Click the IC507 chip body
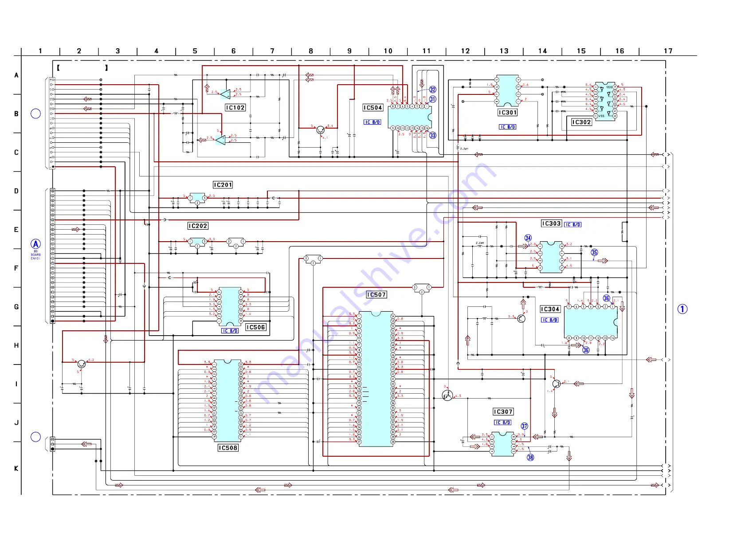The image size is (745, 560). (376, 379)
